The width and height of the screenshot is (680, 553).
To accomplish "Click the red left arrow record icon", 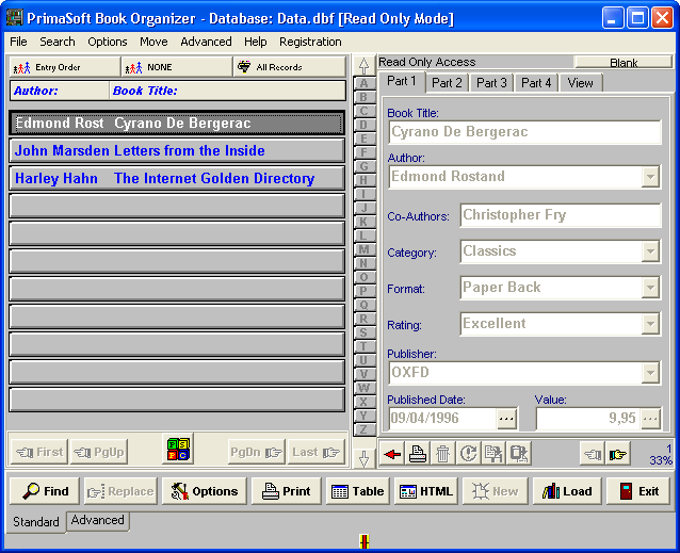I will pos(392,454).
